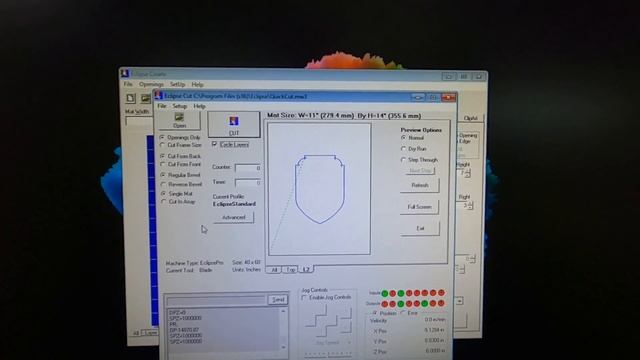The height and width of the screenshot is (360, 640).
Task: Click the blue vertical bar in background window
Action: pyautogui.click(x=153, y=231)
